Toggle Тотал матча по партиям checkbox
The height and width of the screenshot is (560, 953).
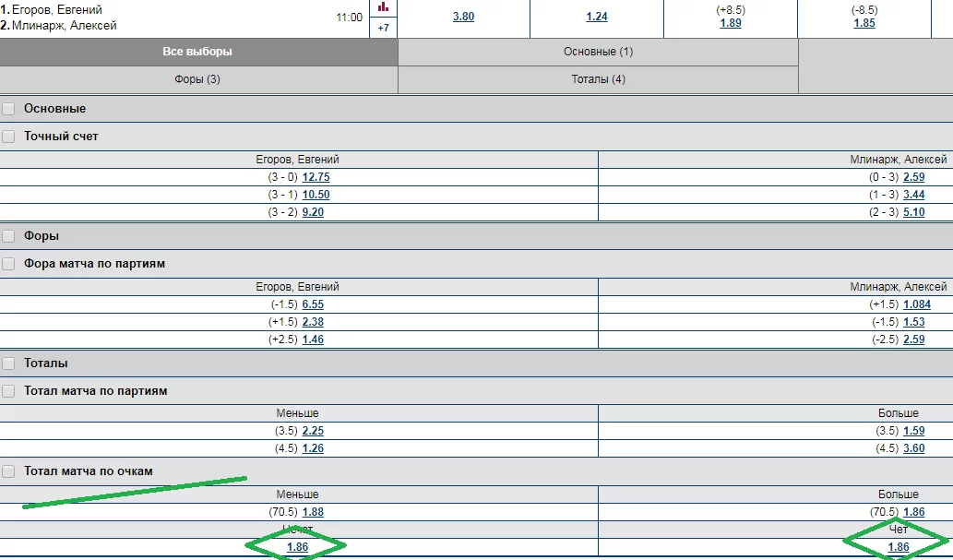8,391
